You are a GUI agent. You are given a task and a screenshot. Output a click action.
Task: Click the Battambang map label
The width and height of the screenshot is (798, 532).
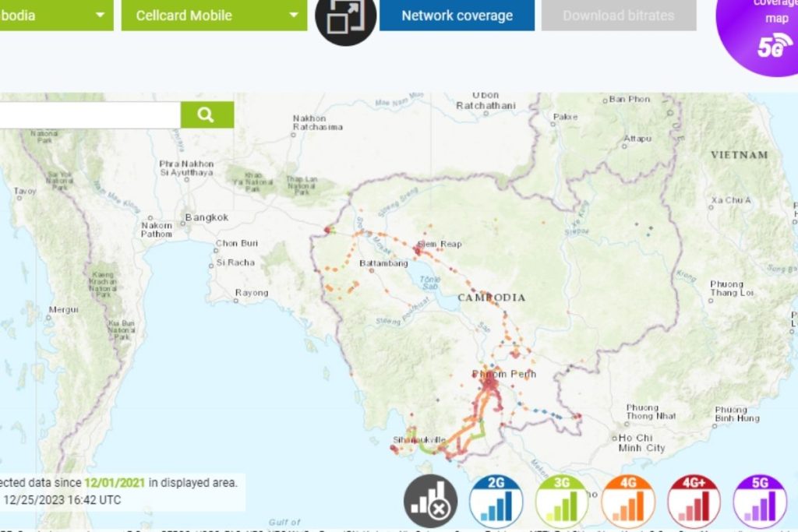[x=383, y=264]
